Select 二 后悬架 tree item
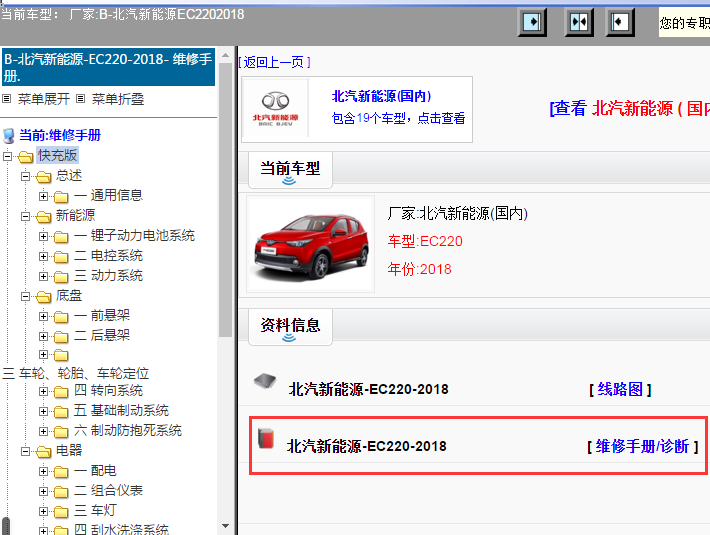This screenshot has height=535, width=710. (102, 335)
